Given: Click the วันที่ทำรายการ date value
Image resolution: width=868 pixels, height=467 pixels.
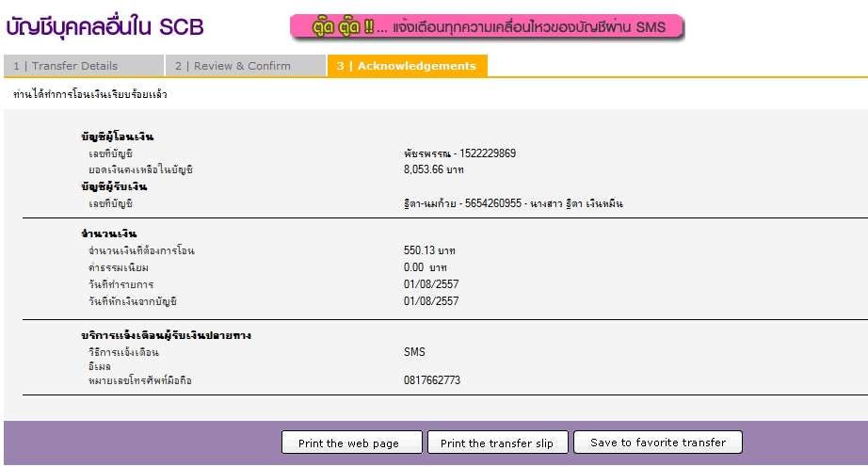Looking at the screenshot, I should 431,283.
